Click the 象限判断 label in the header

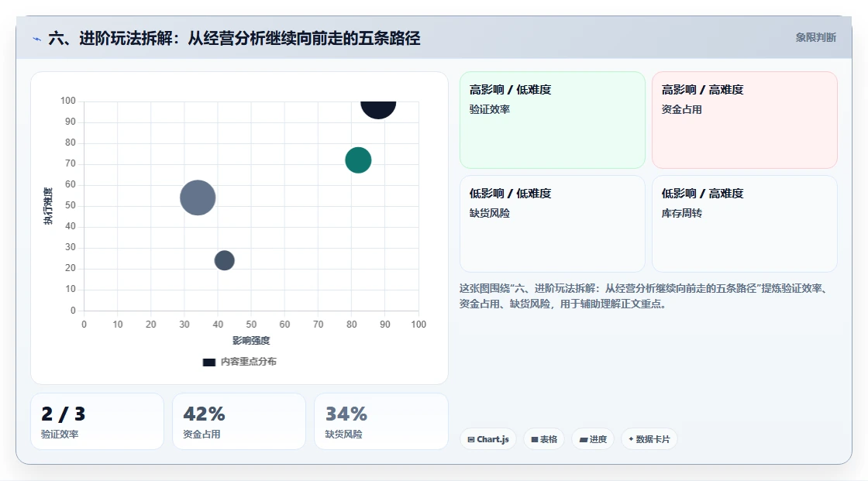coord(815,38)
